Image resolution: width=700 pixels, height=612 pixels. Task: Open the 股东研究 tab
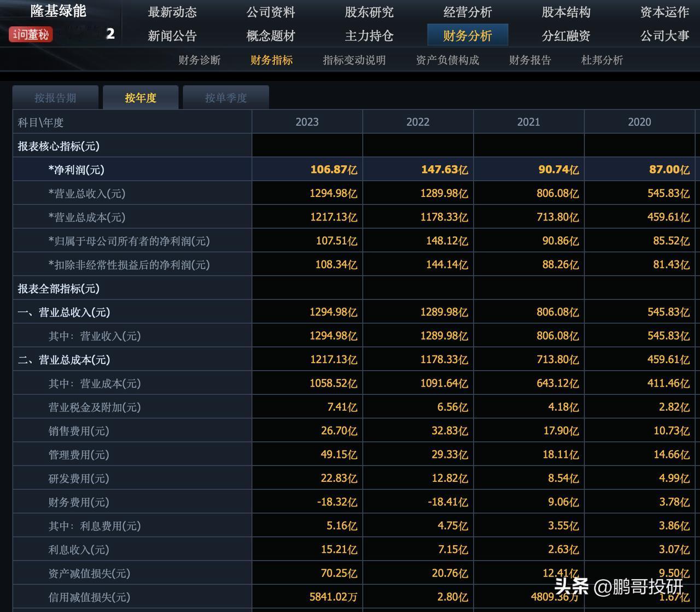pyautogui.click(x=369, y=12)
